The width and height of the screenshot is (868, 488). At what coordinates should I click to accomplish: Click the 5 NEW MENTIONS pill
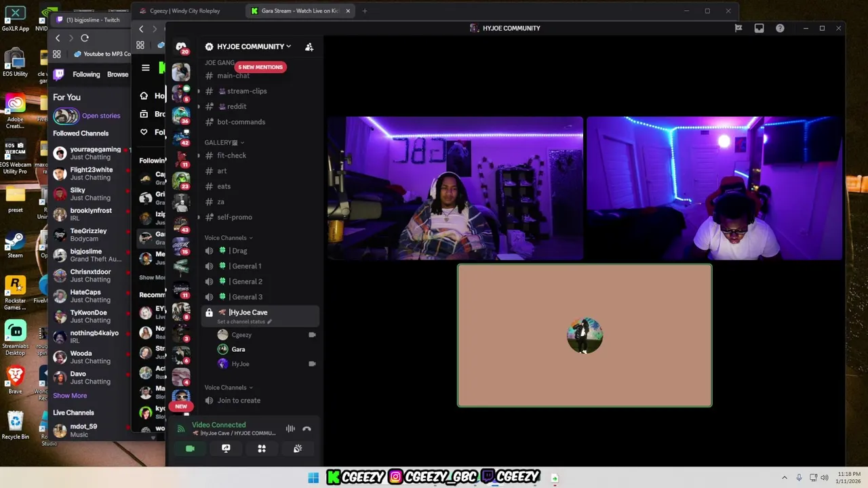click(260, 67)
